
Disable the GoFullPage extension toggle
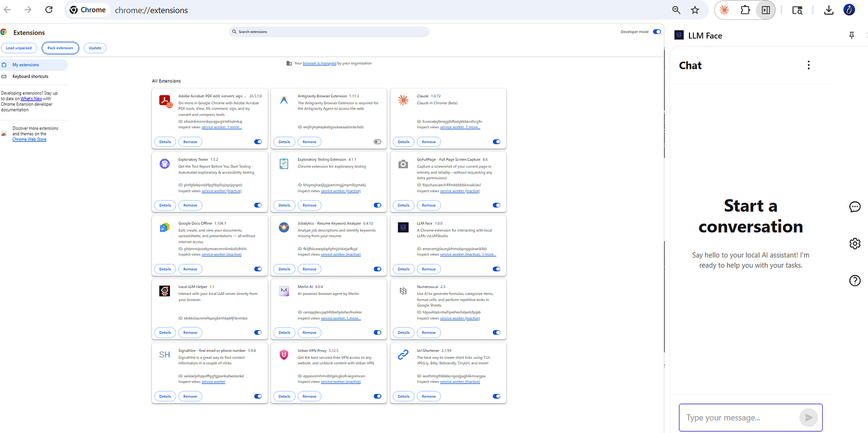[496, 205]
